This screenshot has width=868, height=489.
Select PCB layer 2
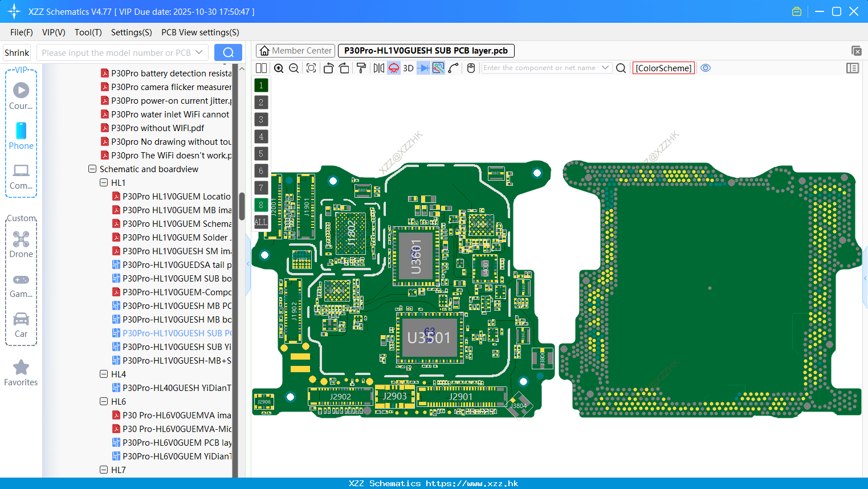pyautogui.click(x=261, y=103)
